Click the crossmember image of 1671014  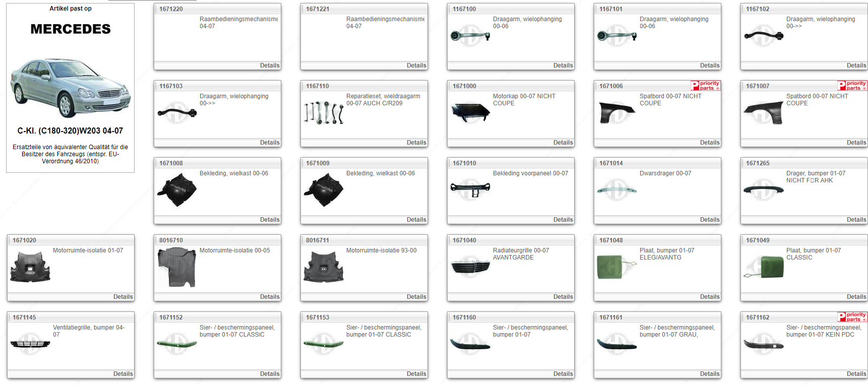point(616,190)
